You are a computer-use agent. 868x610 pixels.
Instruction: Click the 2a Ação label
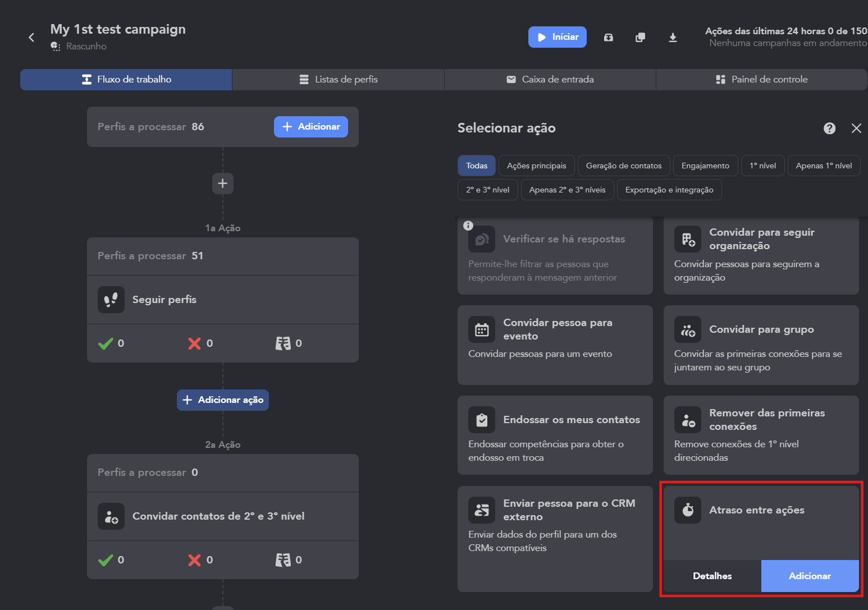pyautogui.click(x=223, y=444)
